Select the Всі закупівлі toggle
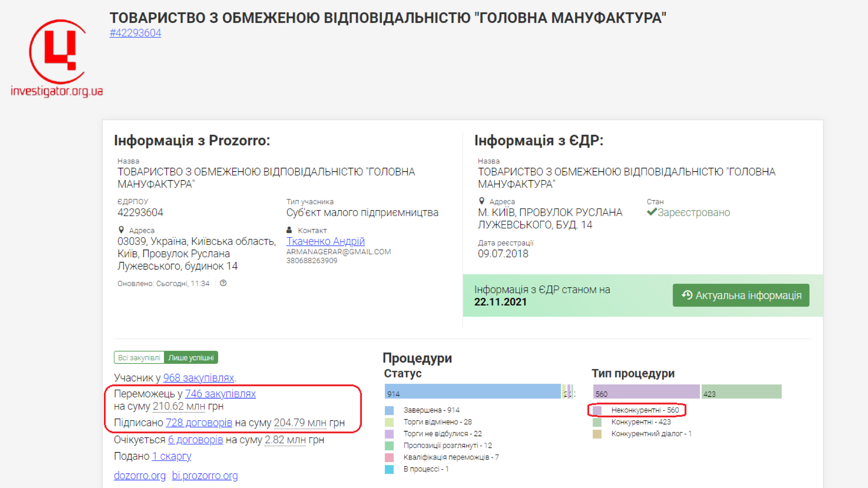This screenshot has height=488, width=868. (139, 358)
